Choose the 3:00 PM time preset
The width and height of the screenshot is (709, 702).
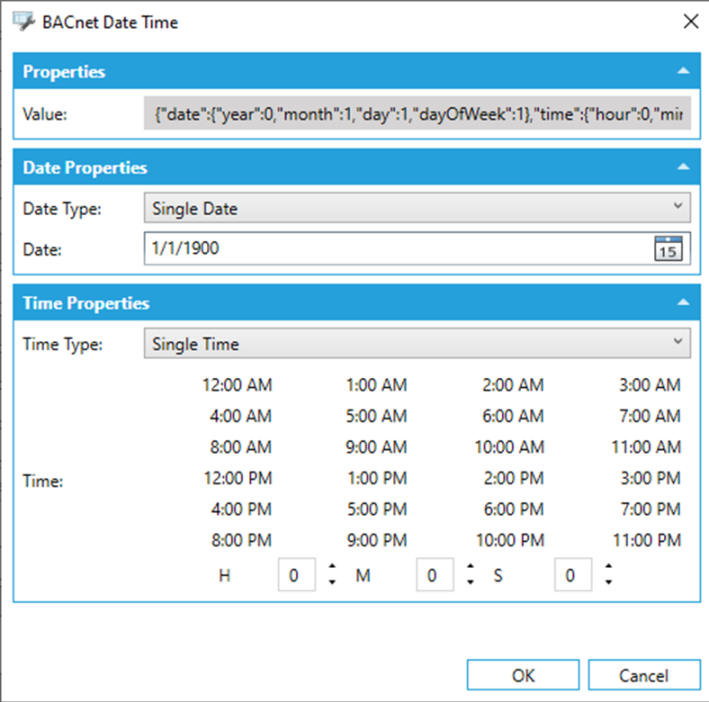[649, 478]
